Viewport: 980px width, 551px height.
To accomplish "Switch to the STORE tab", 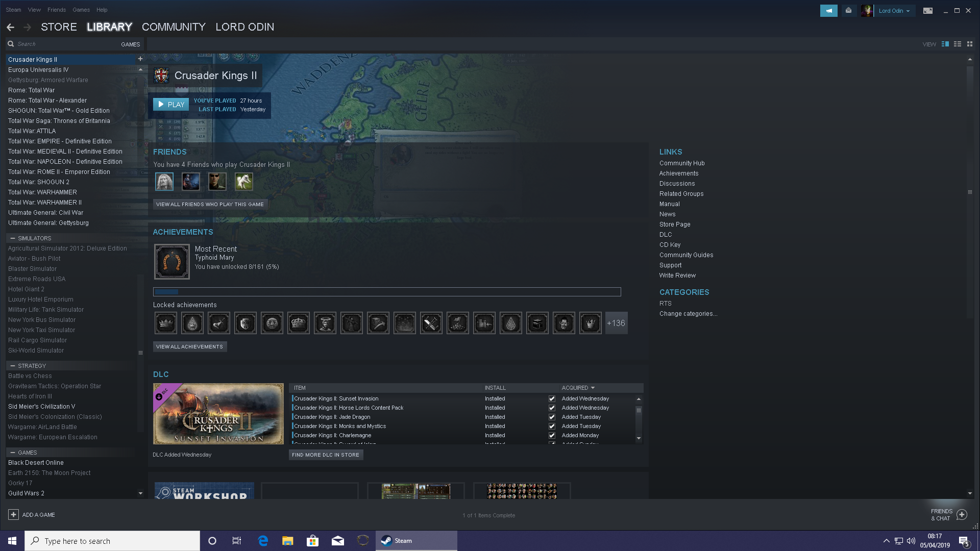I will click(59, 27).
